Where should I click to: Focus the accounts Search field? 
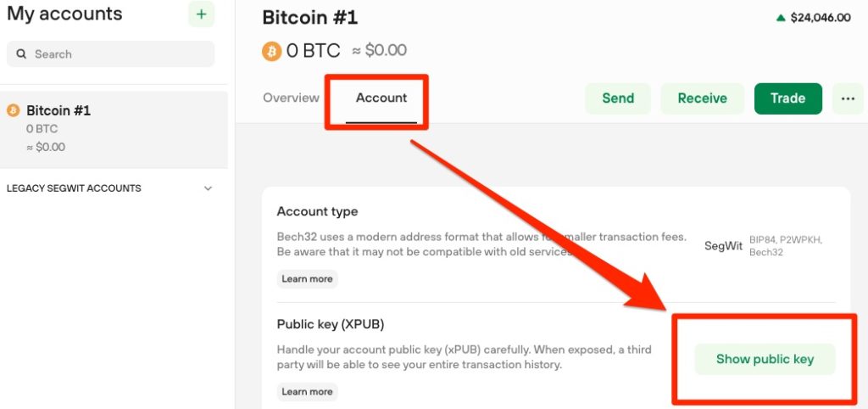coord(111,54)
